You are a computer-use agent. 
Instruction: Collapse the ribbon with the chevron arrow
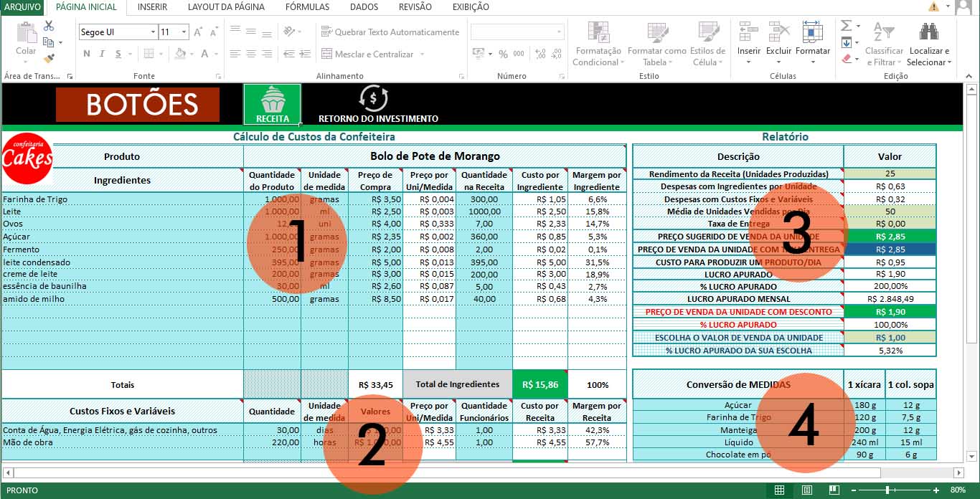pos(969,75)
